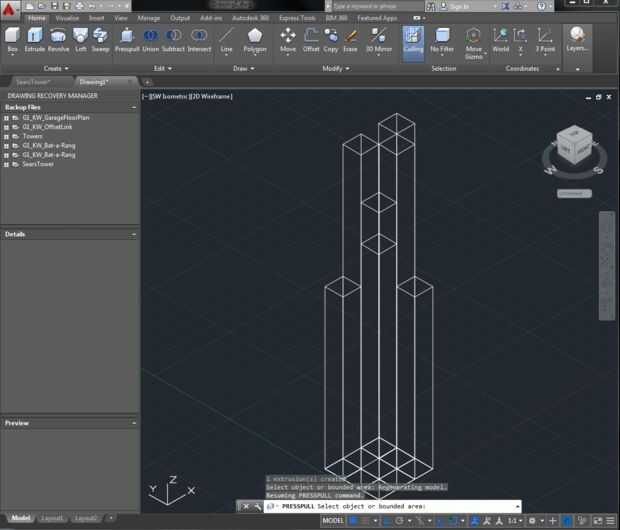Click the X axis UCS rotate tool

pos(520,41)
